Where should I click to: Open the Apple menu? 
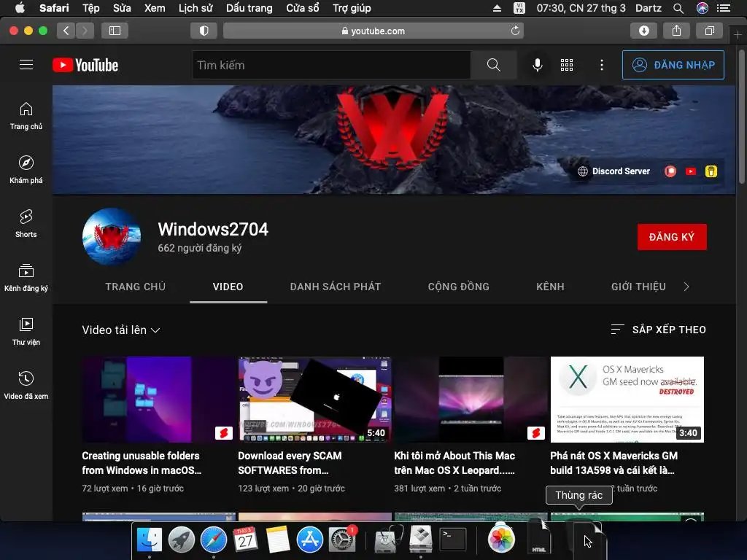click(20, 7)
